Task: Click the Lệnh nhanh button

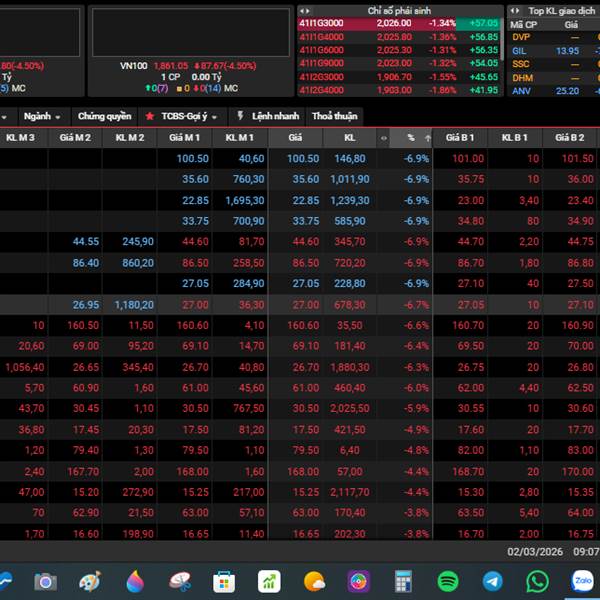Action: (273, 116)
